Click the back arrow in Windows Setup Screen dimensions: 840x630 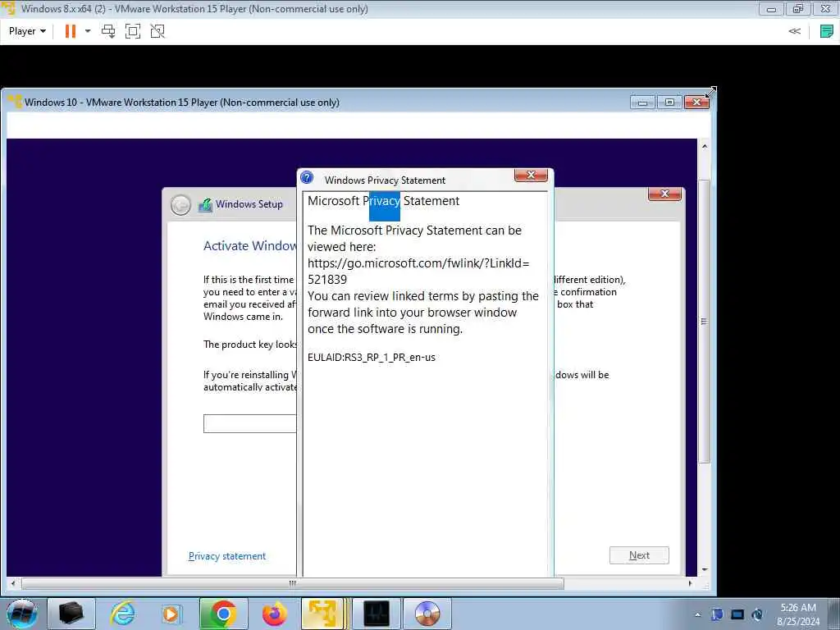point(180,204)
